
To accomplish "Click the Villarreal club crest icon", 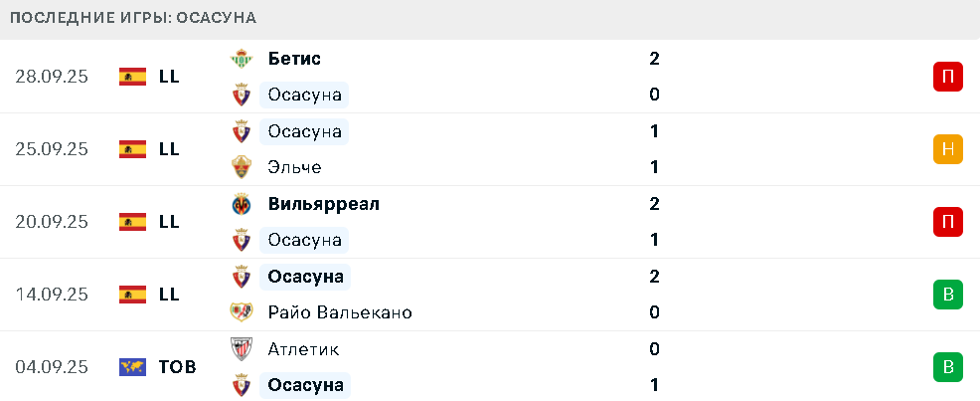I will pos(241,204).
